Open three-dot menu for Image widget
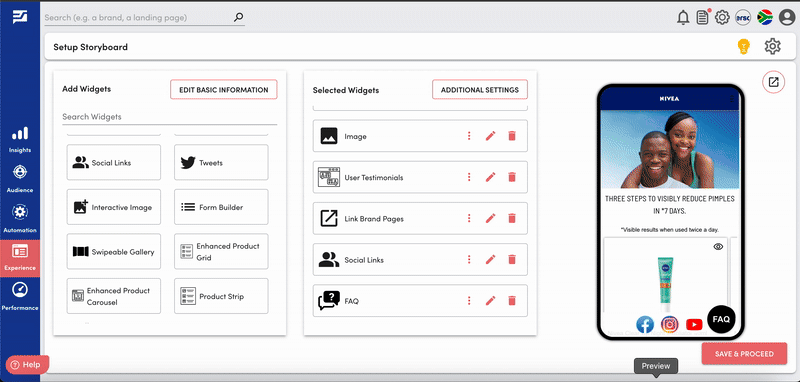 tap(469, 136)
